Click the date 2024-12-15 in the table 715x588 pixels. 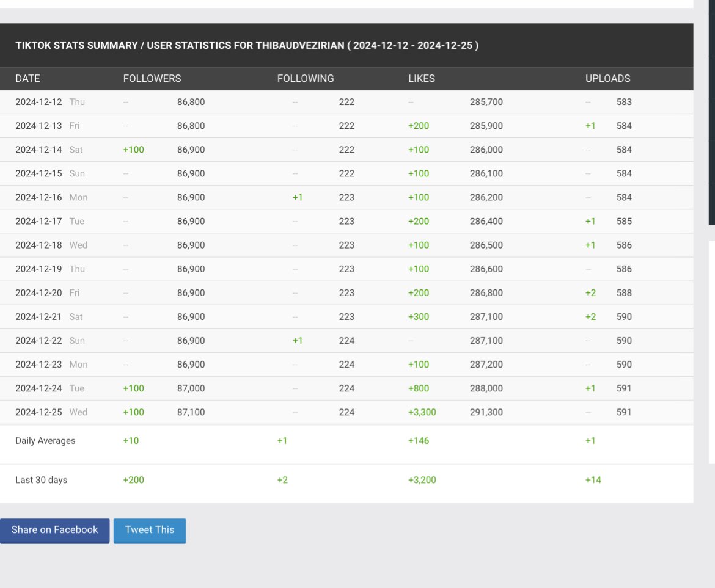coord(38,173)
